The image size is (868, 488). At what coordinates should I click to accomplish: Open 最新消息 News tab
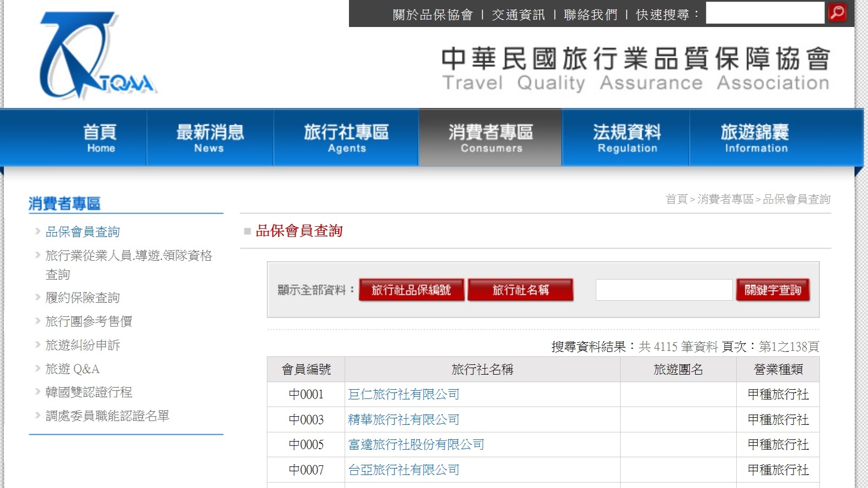(210, 138)
